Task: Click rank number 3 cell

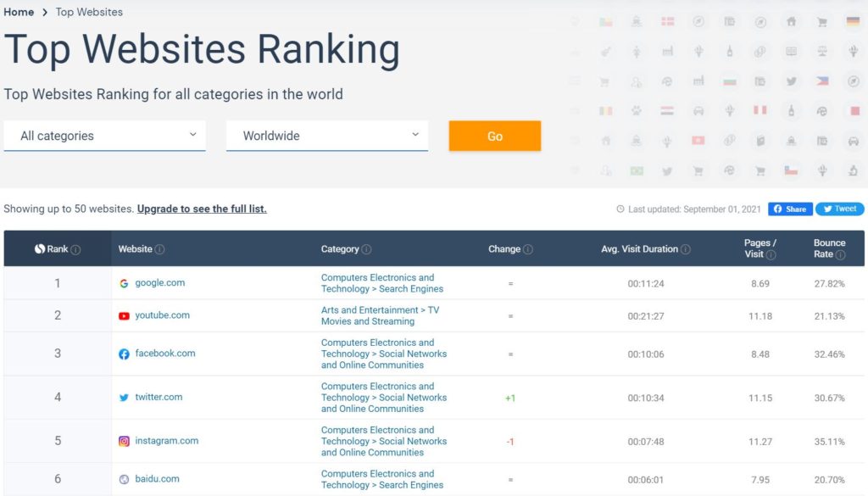Action: point(58,354)
